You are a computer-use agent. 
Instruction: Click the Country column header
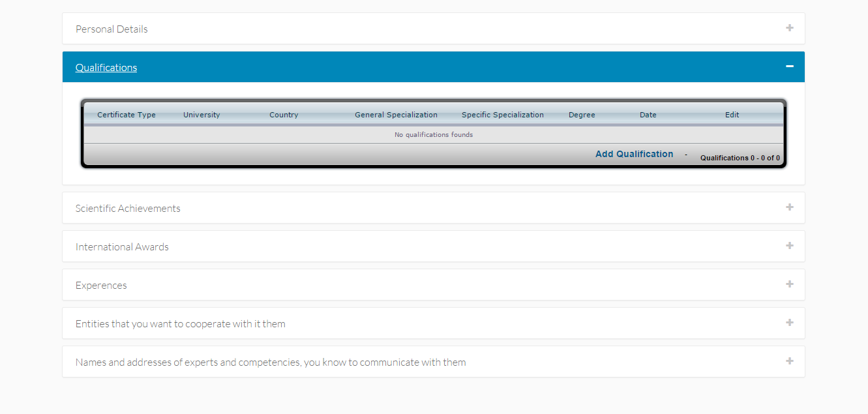(284, 115)
